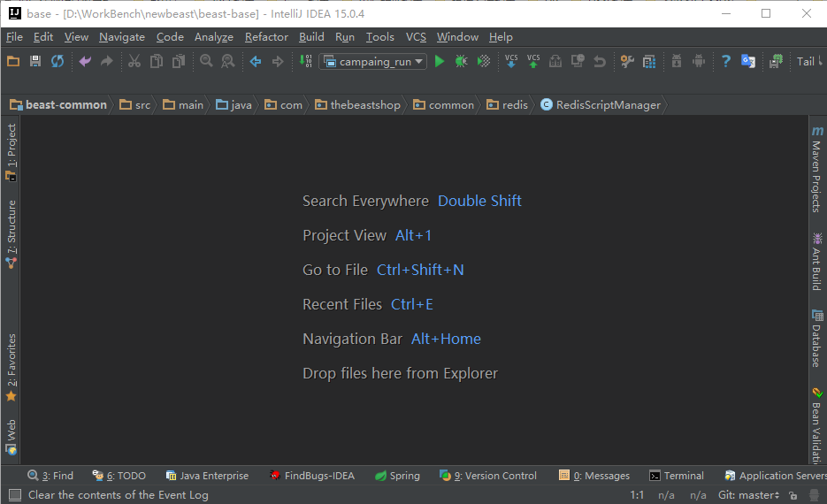Toggle the Bean Validation side panel
Screen dimensions: 827x504
click(817, 425)
